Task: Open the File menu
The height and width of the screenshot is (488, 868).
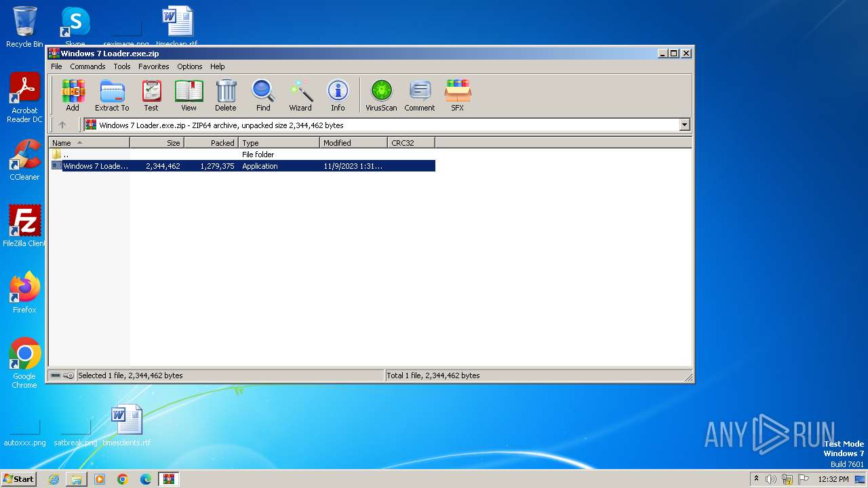Action: (56, 66)
